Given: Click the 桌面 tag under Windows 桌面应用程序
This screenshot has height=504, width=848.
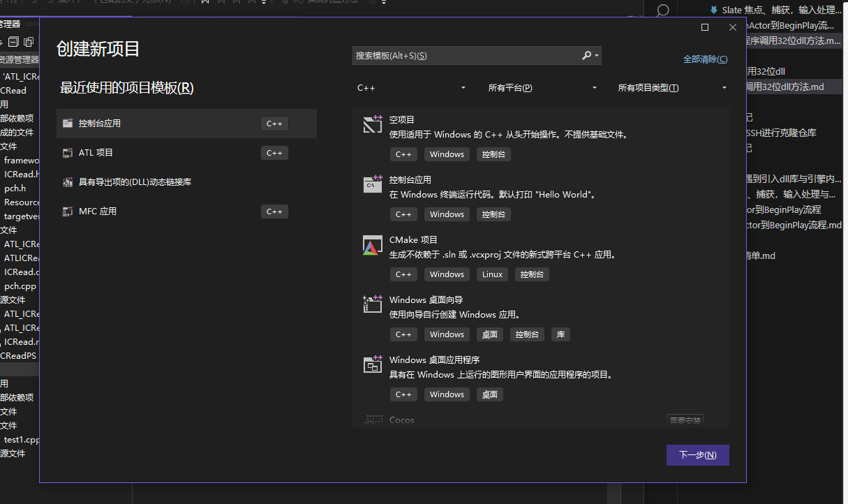Looking at the screenshot, I should tap(490, 394).
